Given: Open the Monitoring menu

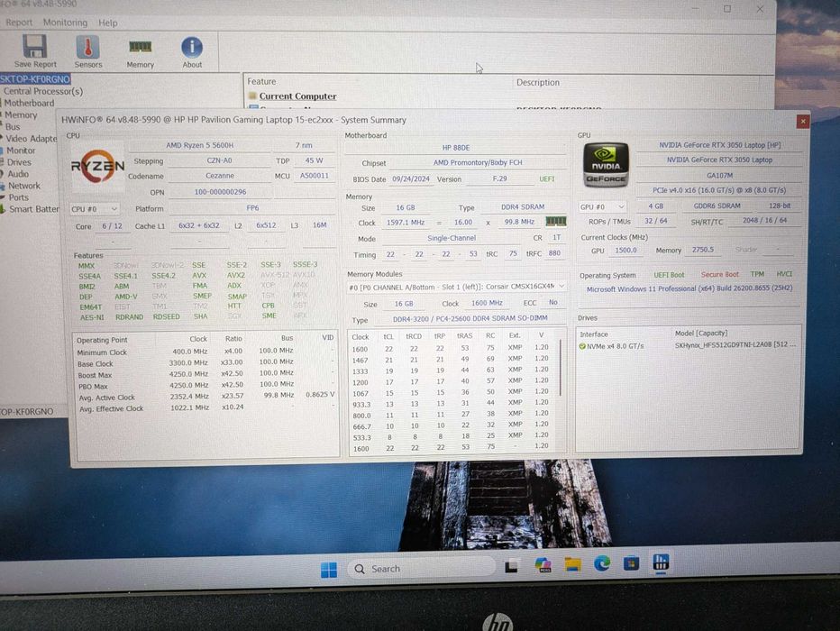Looking at the screenshot, I should 65,23.
